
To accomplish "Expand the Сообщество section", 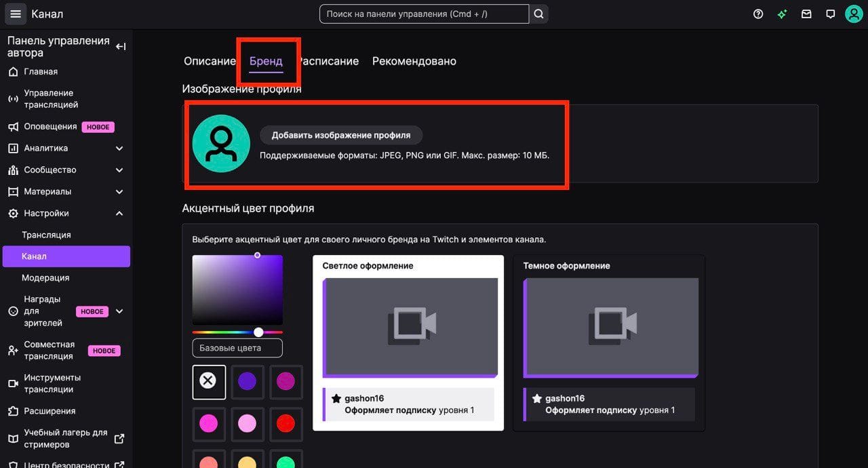I will click(119, 170).
